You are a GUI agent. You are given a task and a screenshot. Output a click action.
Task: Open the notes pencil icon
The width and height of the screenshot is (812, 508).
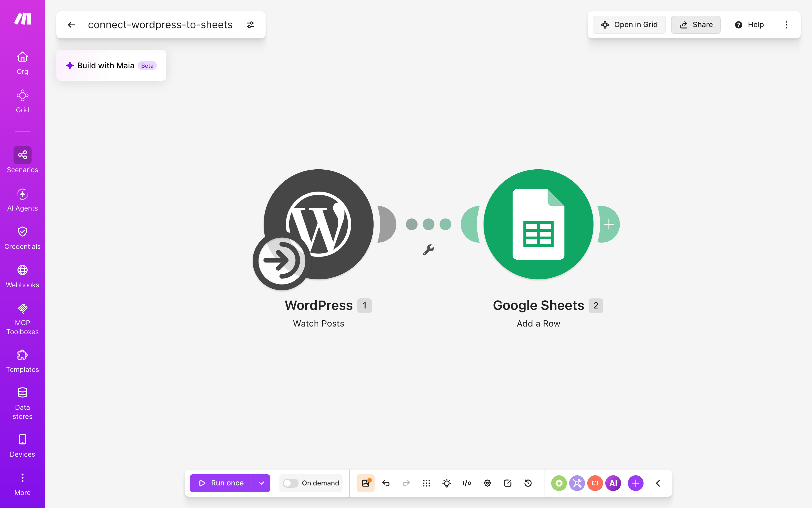tap(508, 483)
